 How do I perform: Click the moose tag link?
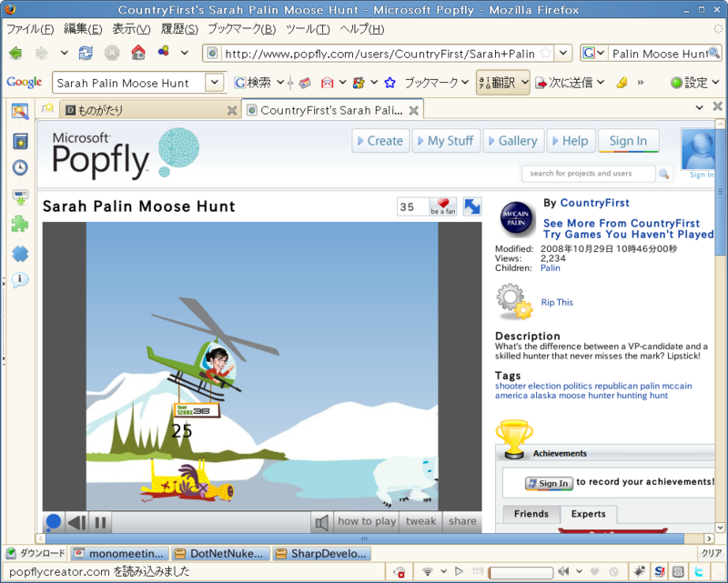pos(572,396)
